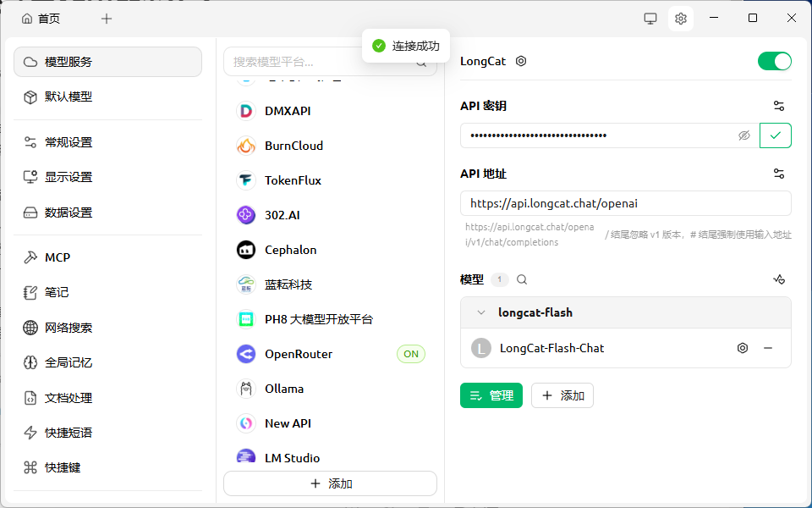Open settings for LongCat-Flash-Chat model
This screenshot has height=508, width=812.
tap(742, 348)
